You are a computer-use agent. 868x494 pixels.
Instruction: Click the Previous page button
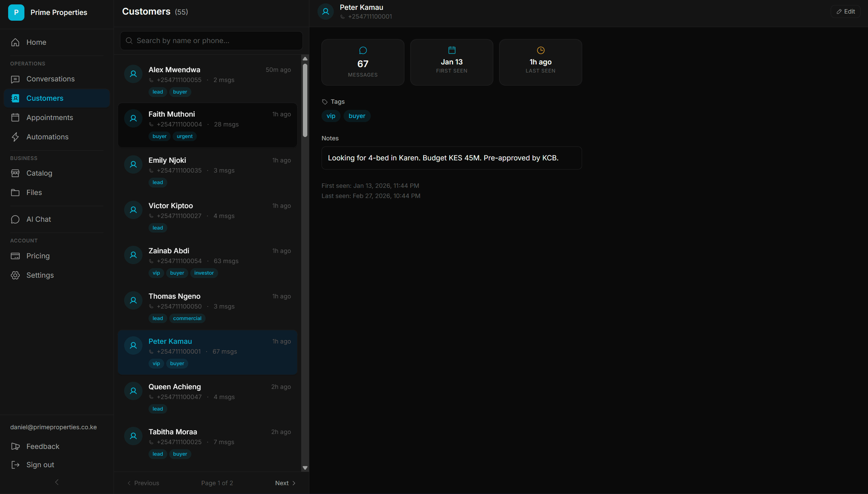[x=143, y=483]
